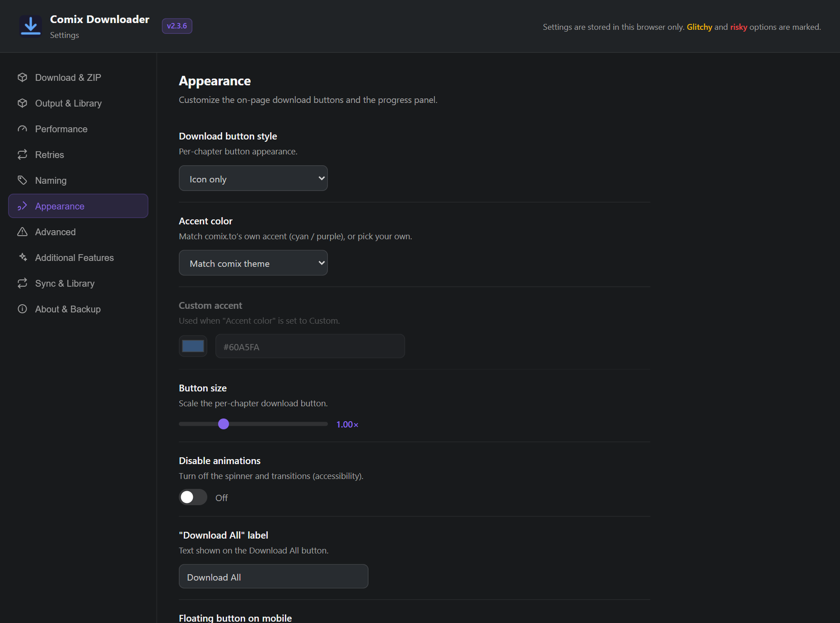Click the v2.3.6 version badge
This screenshot has width=840, height=623.
(x=177, y=26)
